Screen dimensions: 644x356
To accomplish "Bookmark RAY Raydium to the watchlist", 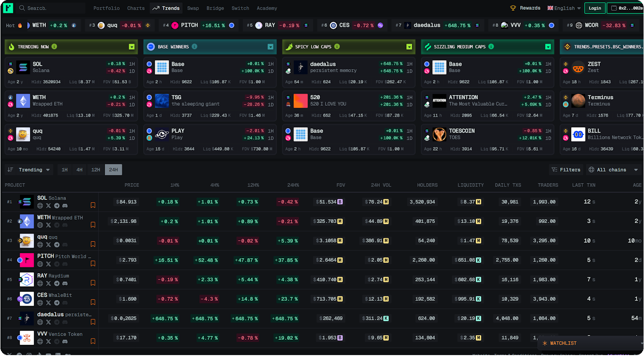I will point(93,283).
